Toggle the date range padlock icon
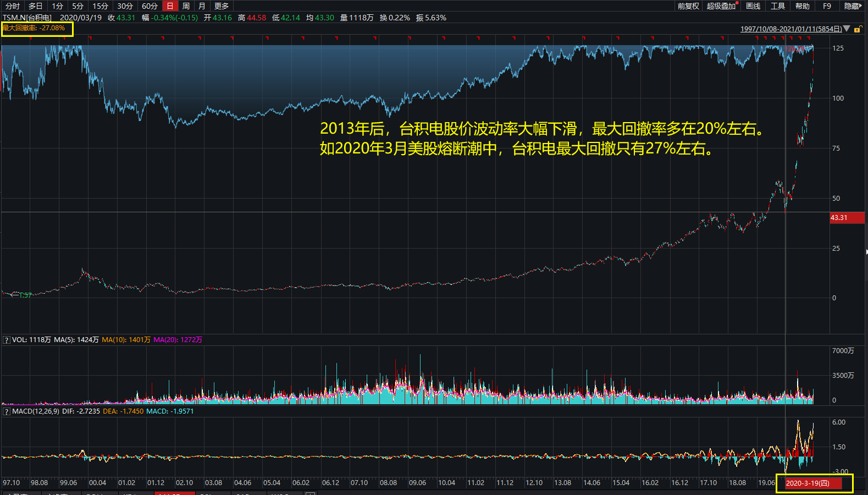868x495 pixels. point(858,29)
